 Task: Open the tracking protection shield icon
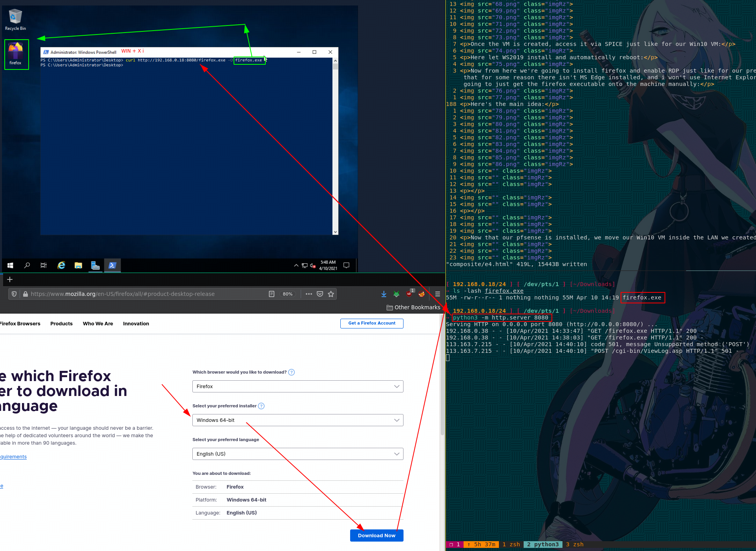(14, 294)
